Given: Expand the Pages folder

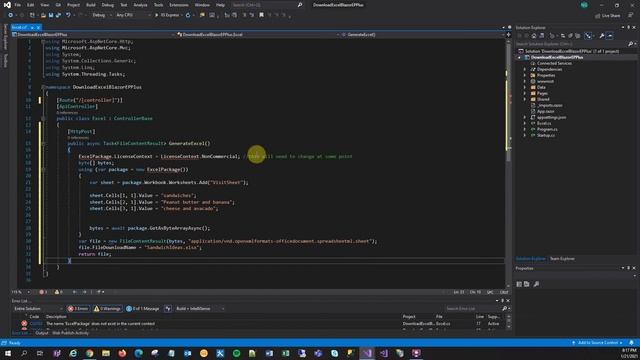Looking at the screenshot, I should (x=525, y=93).
